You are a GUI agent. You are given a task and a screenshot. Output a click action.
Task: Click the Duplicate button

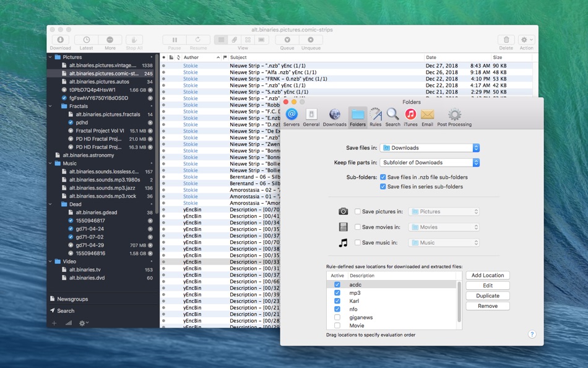point(488,296)
